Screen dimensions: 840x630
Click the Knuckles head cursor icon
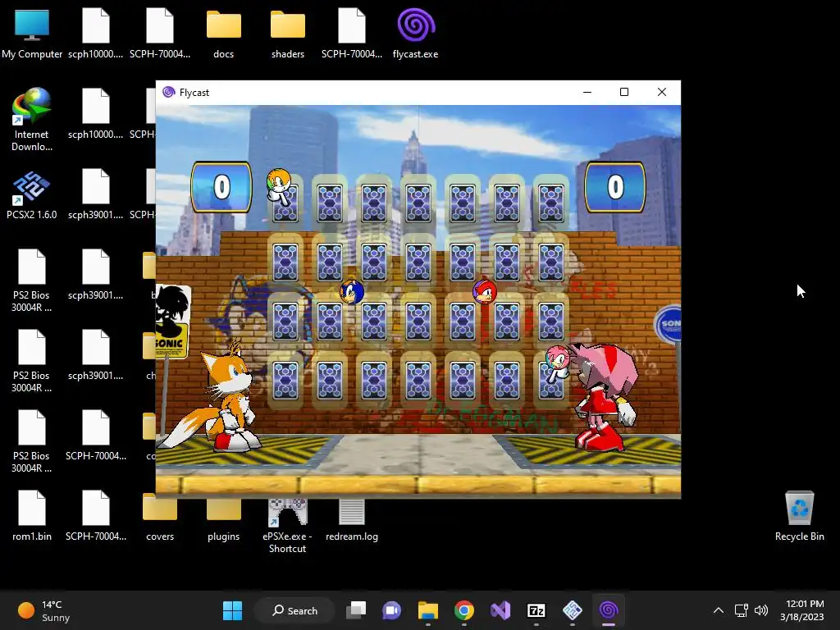click(x=484, y=292)
